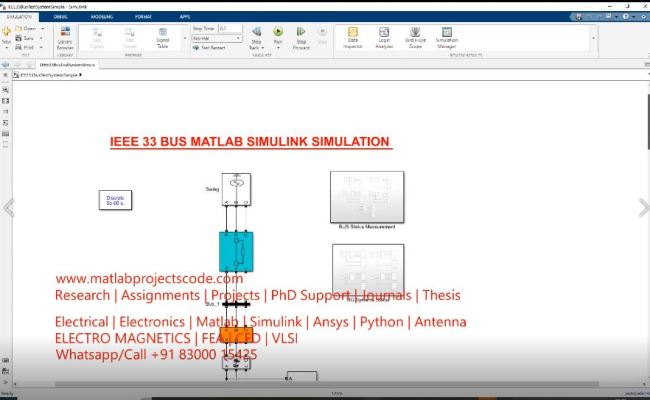Open the Simulation Manager

pyautogui.click(x=446, y=38)
